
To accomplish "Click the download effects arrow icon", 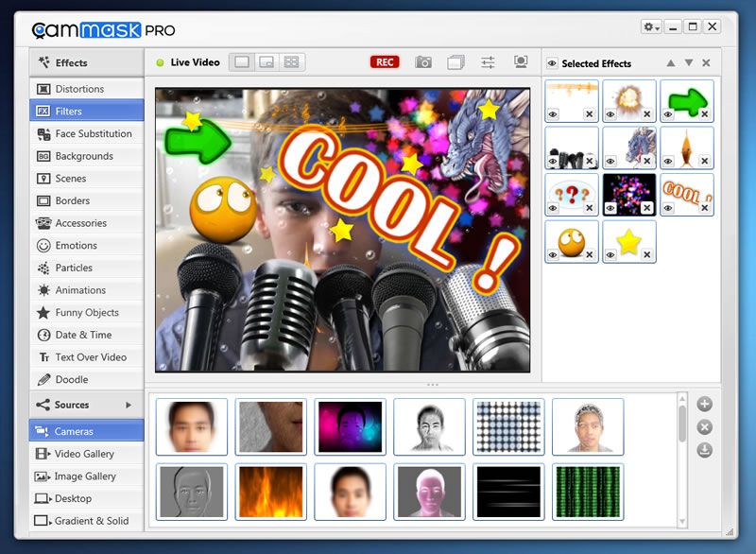I will point(704,450).
